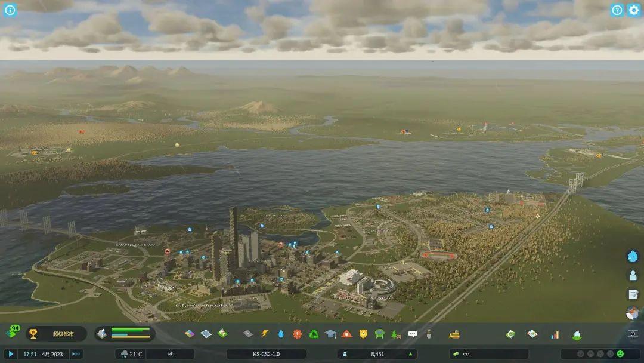Click the rainy 21°C weather indicator
Viewport: 644px width, 363px height.
click(131, 354)
